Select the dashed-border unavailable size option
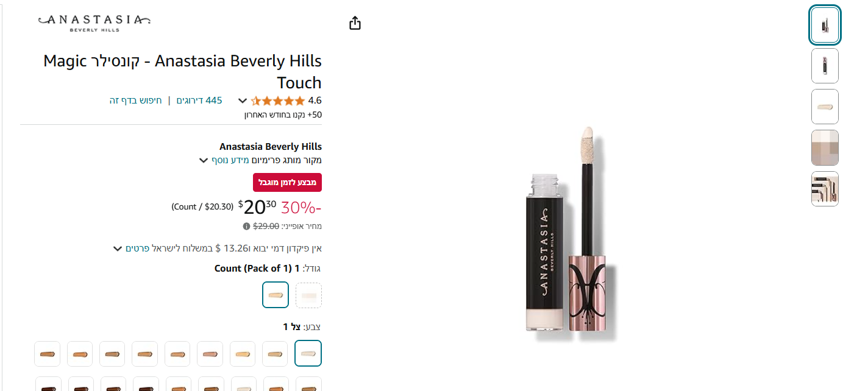This screenshot has height=391, width=868. tap(308, 295)
